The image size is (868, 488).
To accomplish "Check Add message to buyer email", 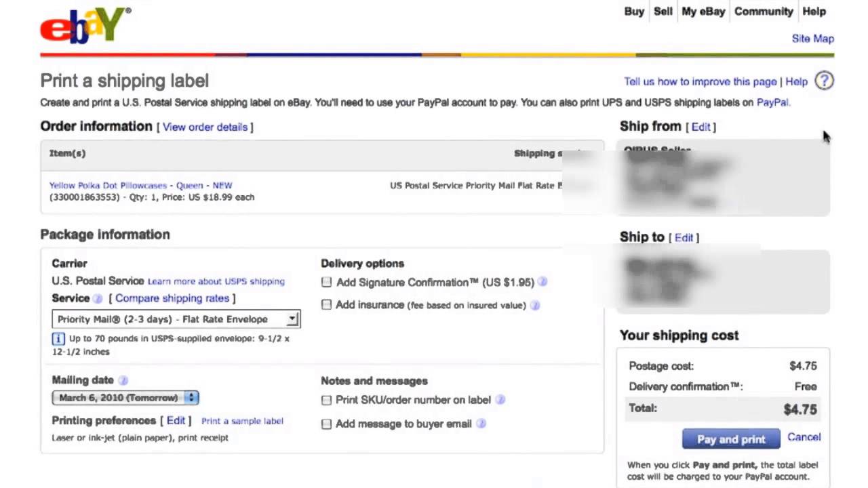I will pos(326,424).
